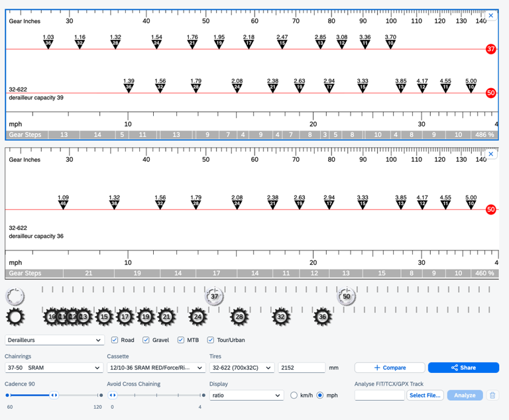Screen dimensions: 509x420
Task: Select the 28-tooth cassette sprocket
Action: tap(239, 317)
